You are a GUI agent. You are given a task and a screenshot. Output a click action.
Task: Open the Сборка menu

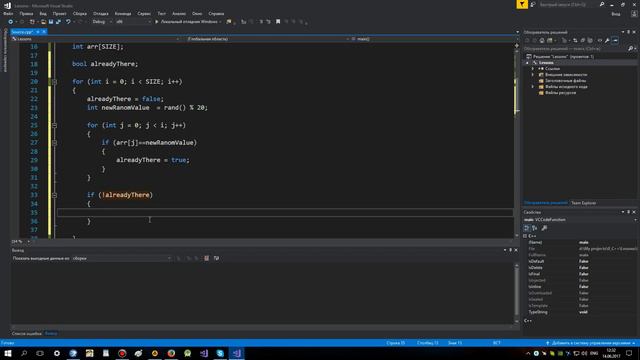tap(80, 13)
